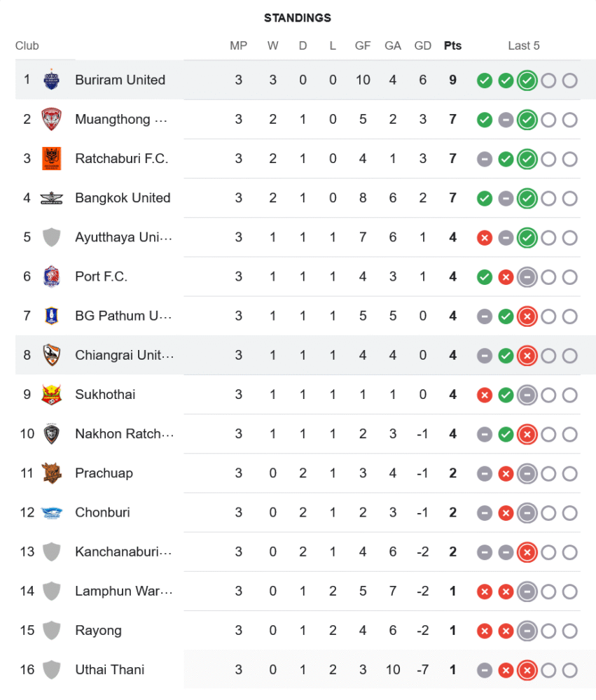
Task: Click the Last 5 column header
Action: coord(524,45)
